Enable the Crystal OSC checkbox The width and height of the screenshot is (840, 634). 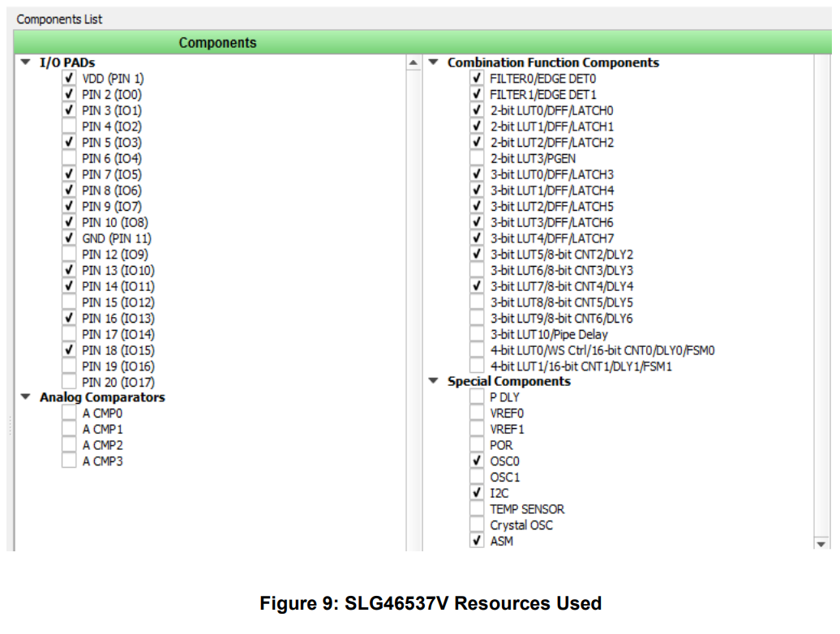(x=477, y=525)
